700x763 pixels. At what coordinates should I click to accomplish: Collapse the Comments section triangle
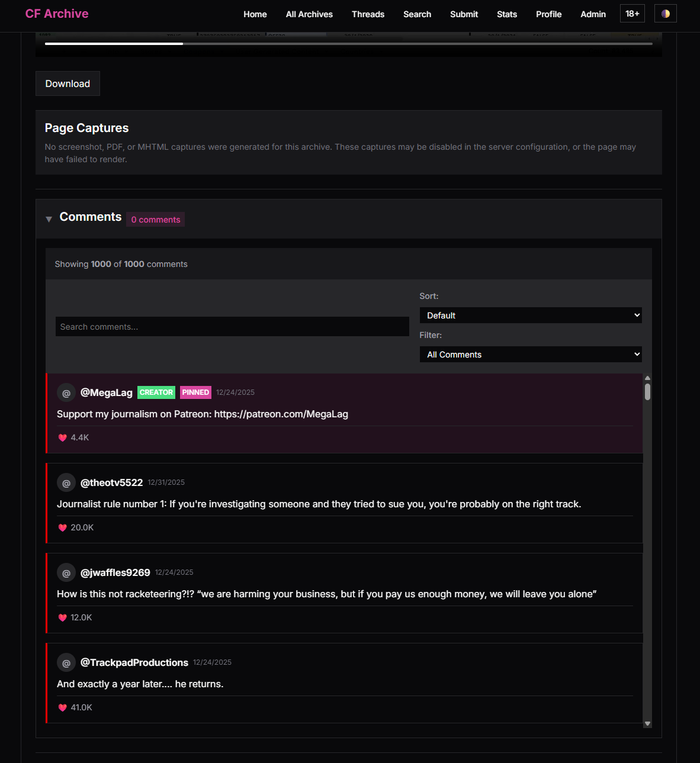[x=49, y=219]
